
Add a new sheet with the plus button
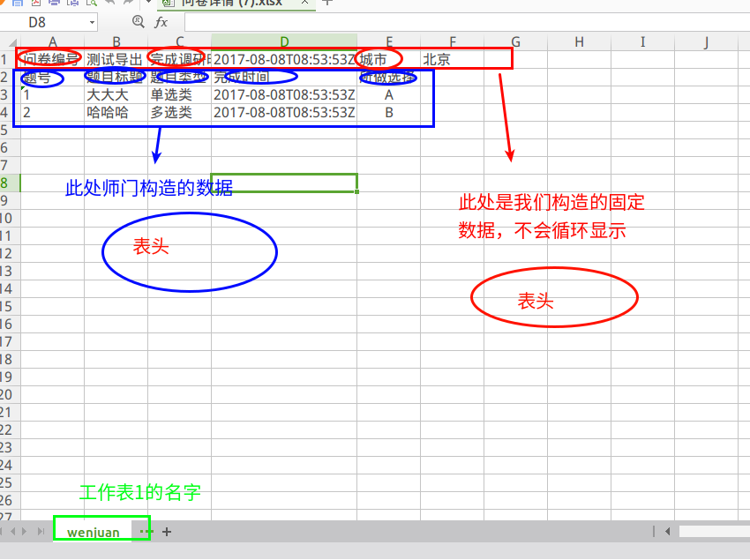pyautogui.click(x=167, y=532)
